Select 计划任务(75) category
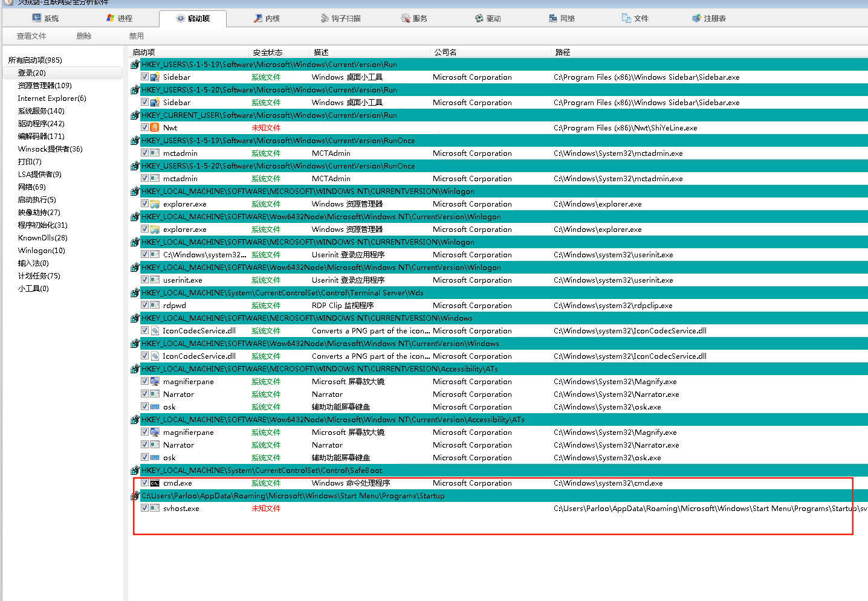The width and height of the screenshot is (868, 601). pyautogui.click(x=39, y=276)
